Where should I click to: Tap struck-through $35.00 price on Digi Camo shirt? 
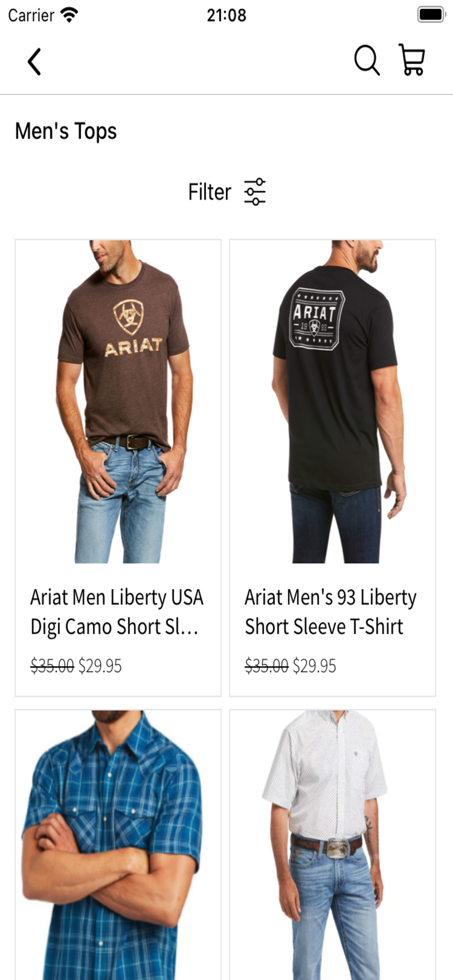point(52,666)
